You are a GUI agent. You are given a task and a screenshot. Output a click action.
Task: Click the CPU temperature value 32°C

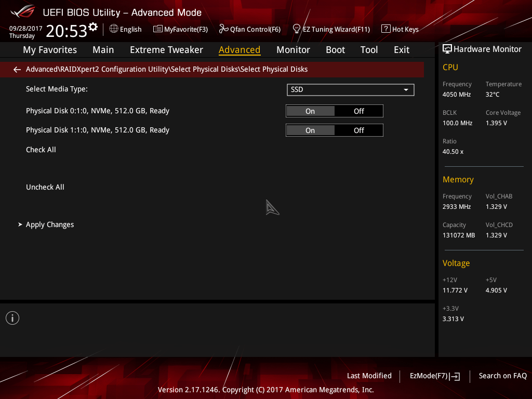493,95
